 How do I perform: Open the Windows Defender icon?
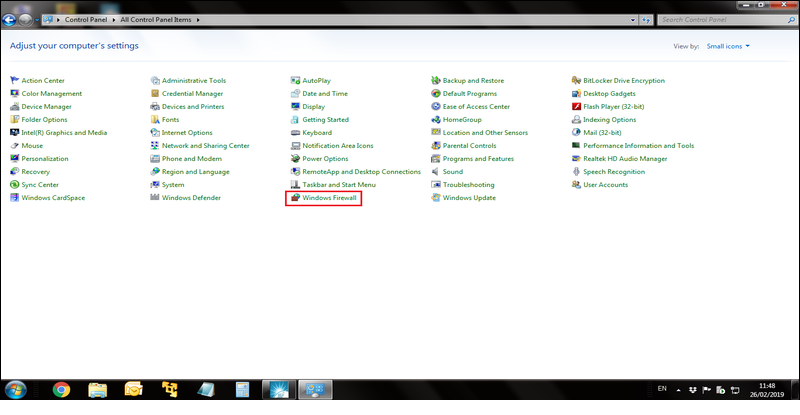point(155,198)
